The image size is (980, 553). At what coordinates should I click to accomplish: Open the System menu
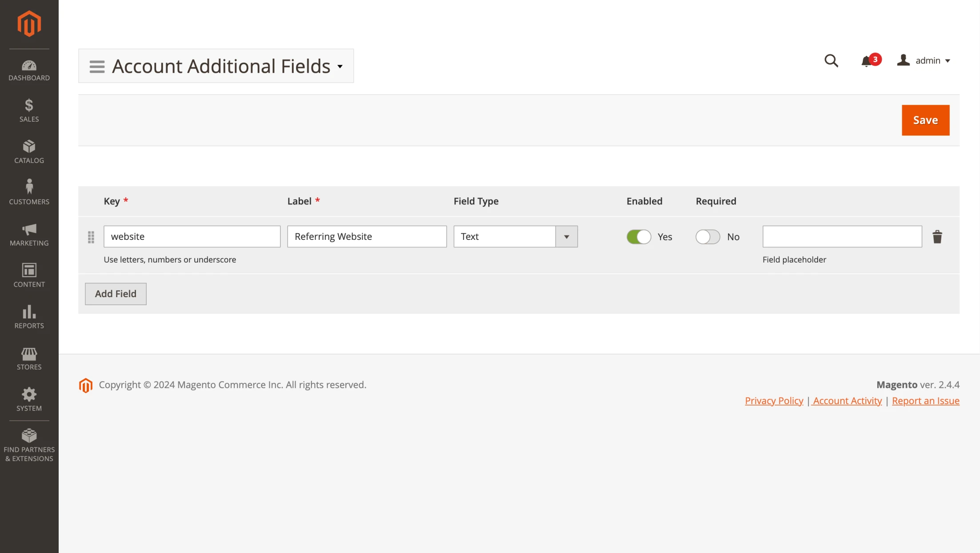coord(29,399)
